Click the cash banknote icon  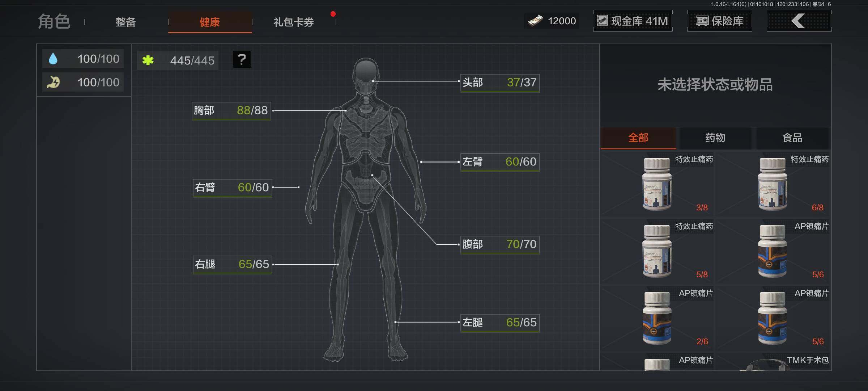pyautogui.click(x=535, y=21)
